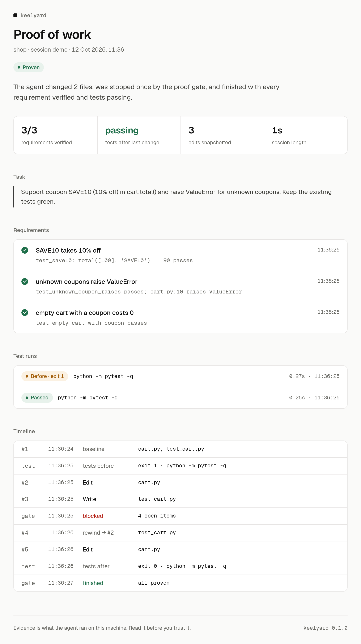Click the tests after timeline entry
Viewport: 361px width, 644px height.
[180, 566]
